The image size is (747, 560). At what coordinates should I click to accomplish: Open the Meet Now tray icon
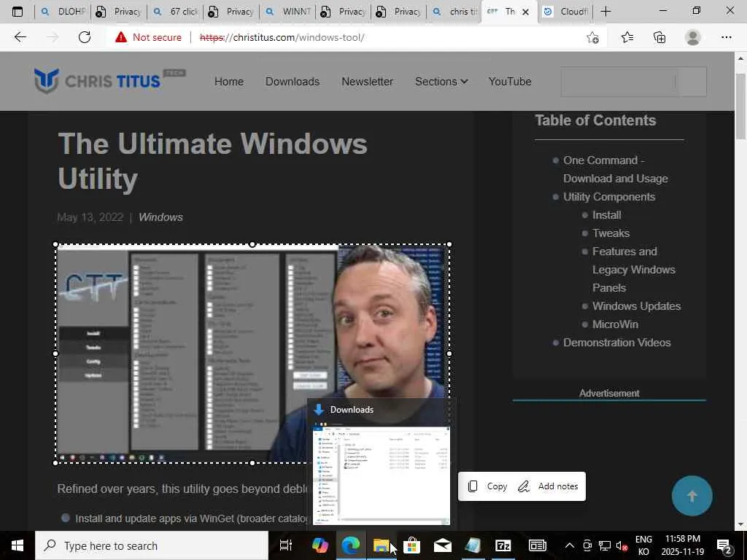coord(587,545)
